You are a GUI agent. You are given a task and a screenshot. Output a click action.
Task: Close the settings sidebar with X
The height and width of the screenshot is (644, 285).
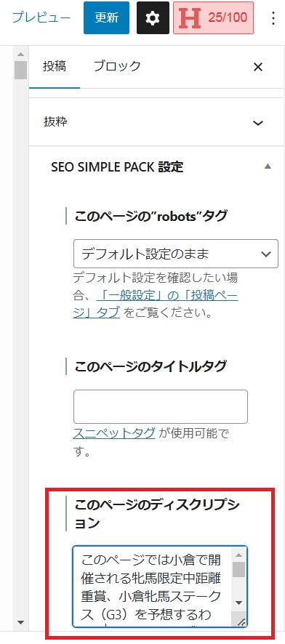click(258, 67)
